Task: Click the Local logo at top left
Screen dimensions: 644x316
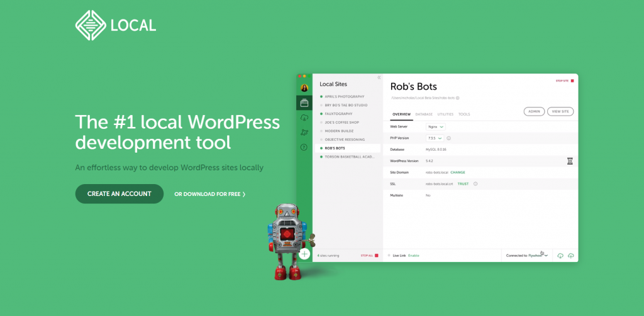Action: coord(116,26)
